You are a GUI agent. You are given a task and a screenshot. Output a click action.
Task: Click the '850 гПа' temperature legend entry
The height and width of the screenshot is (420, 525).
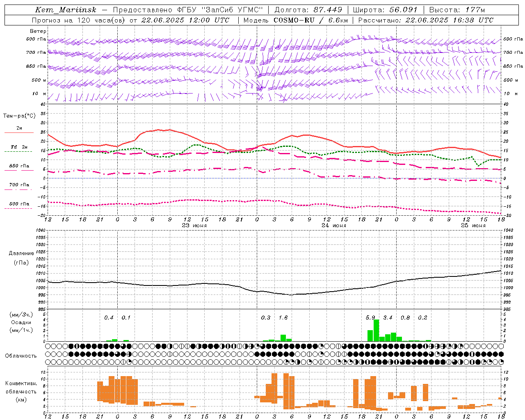[19, 166]
